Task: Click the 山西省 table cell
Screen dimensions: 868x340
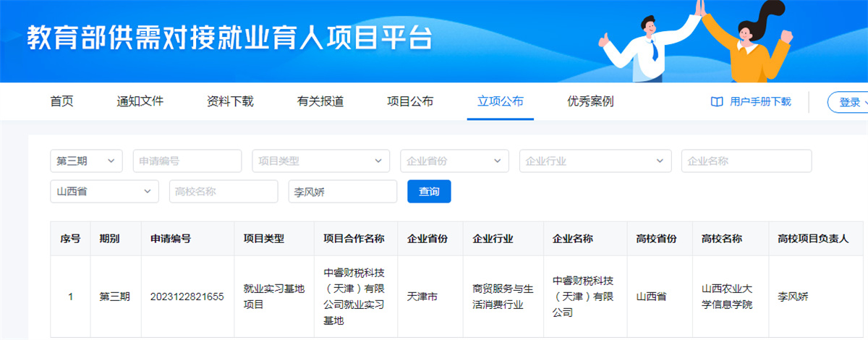Action: pyautogui.click(x=659, y=297)
